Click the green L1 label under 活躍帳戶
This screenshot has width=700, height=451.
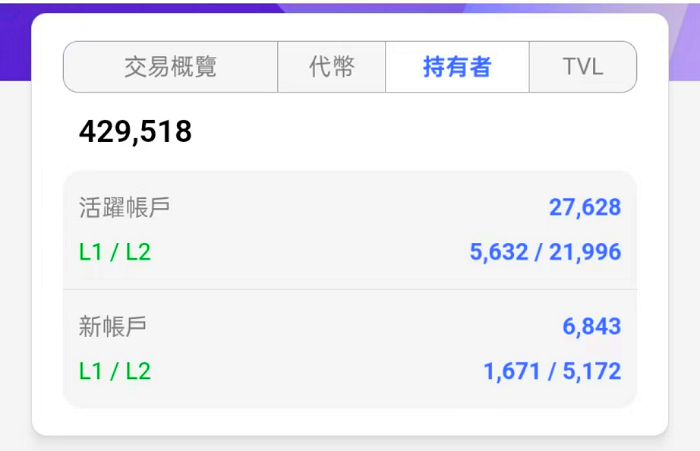pos(90,252)
